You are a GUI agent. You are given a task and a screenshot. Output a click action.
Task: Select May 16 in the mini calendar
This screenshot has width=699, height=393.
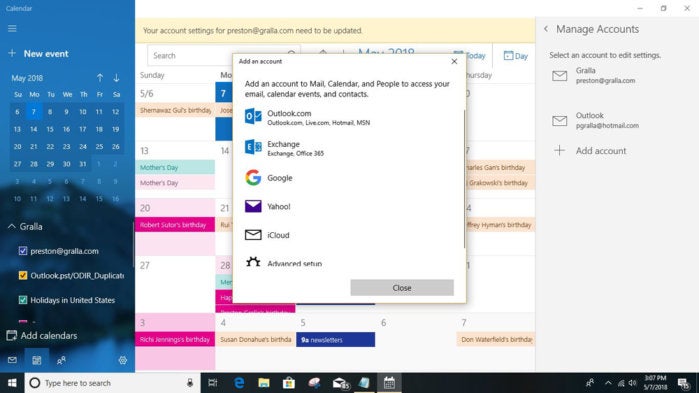click(66, 129)
